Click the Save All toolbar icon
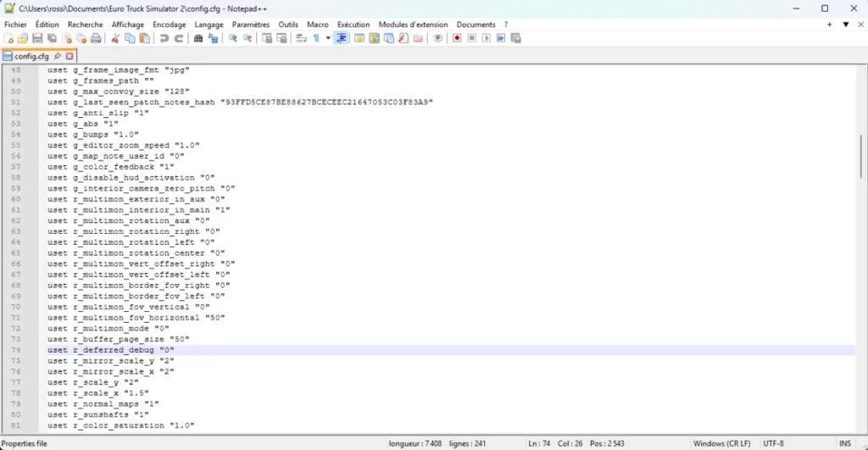The image size is (868, 450). click(x=52, y=38)
